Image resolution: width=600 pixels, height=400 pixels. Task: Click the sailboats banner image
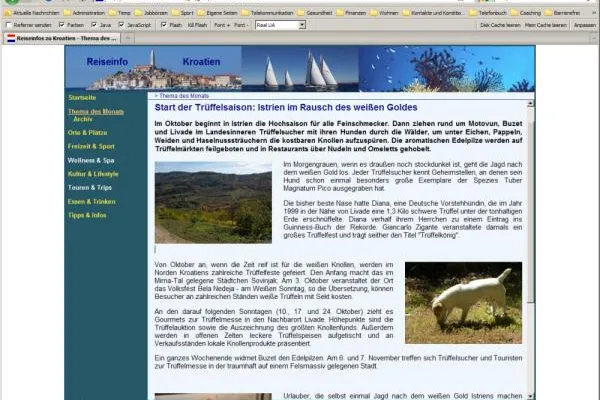[300, 69]
